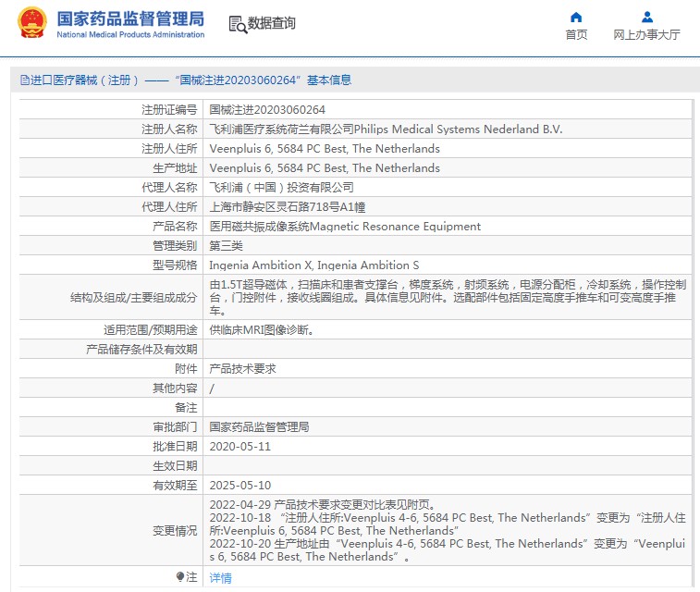
Task: Click the person icon above 网上办事大厅
Action: (x=647, y=17)
